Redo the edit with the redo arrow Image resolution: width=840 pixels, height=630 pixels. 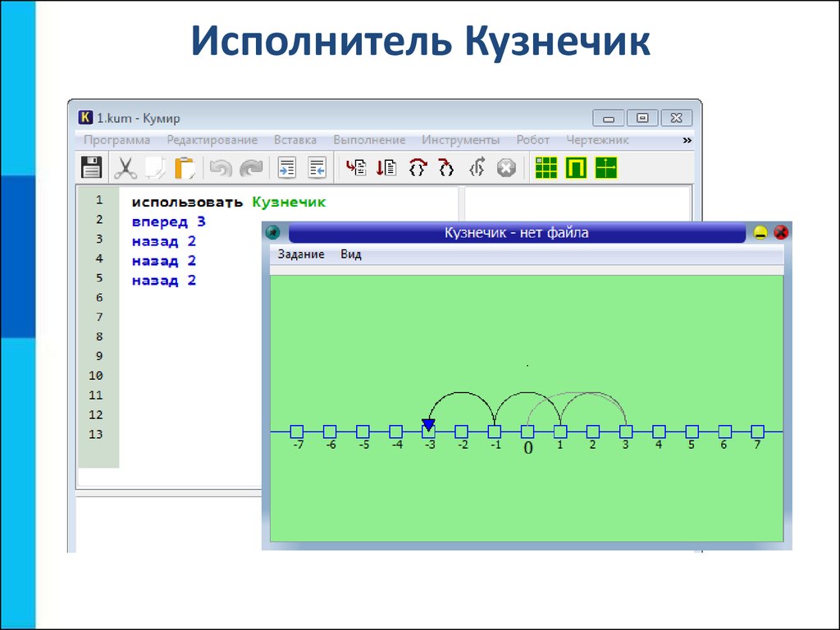(251, 167)
